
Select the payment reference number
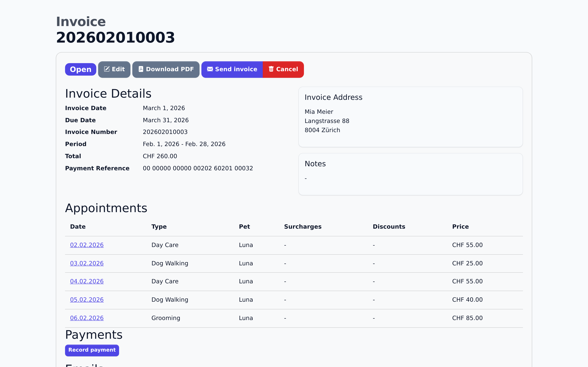point(198,168)
